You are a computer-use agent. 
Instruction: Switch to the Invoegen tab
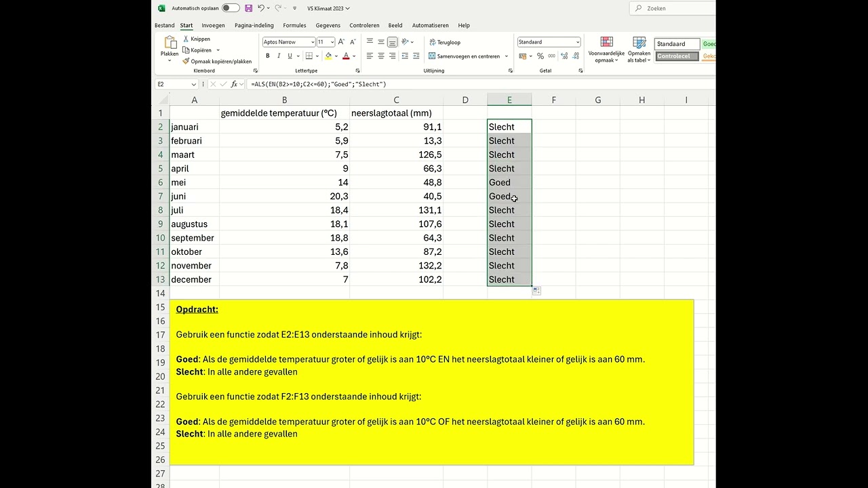pyautogui.click(x=213, y=25)
